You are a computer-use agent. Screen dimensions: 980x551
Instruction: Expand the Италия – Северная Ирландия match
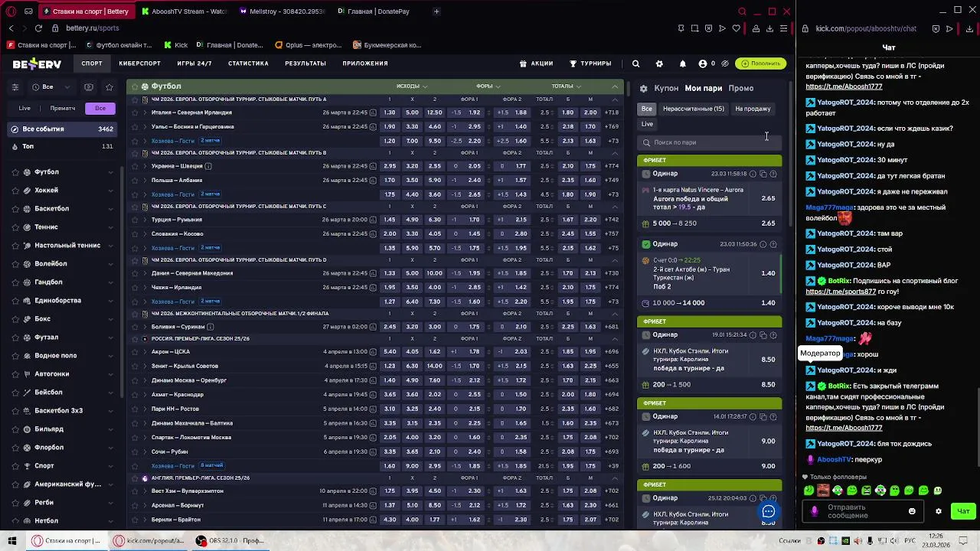145,112
